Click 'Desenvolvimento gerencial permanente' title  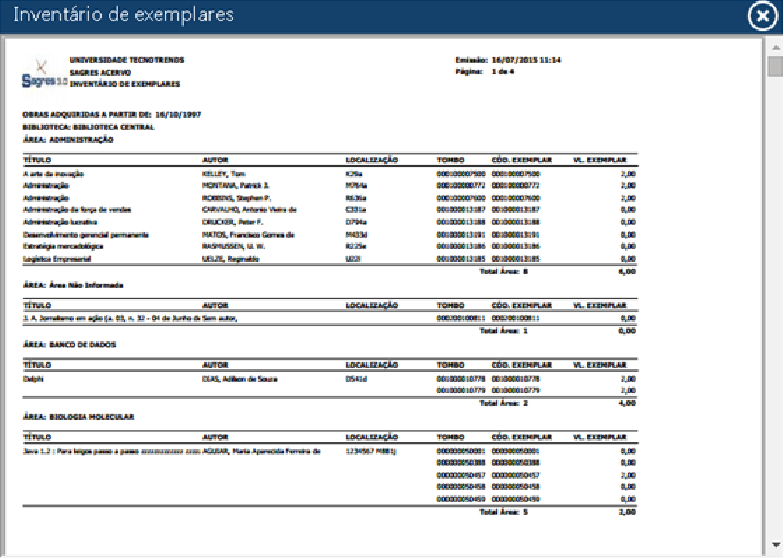point(84,234)
